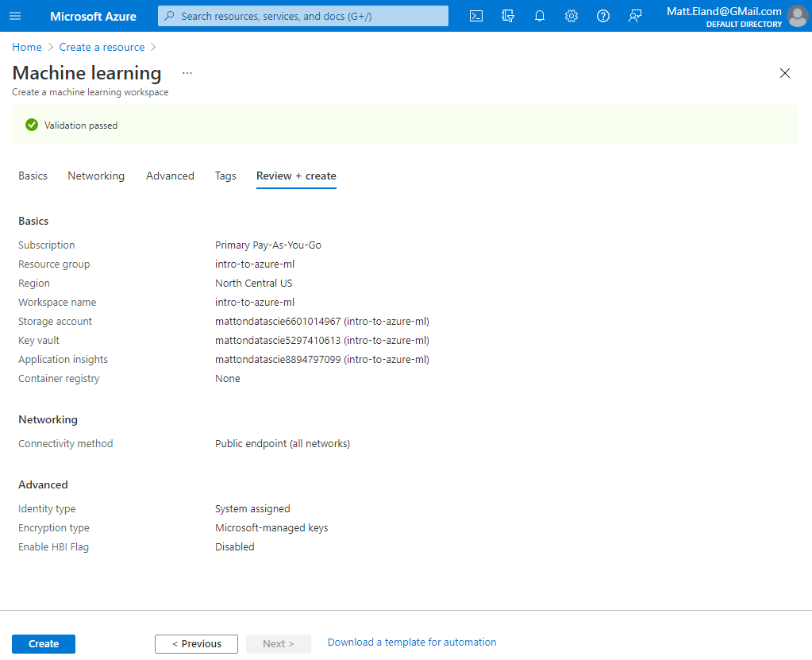Focus the search resources input field
This screenshot has height=660, width=812.
pyautogui.click(x=303, y=16)
